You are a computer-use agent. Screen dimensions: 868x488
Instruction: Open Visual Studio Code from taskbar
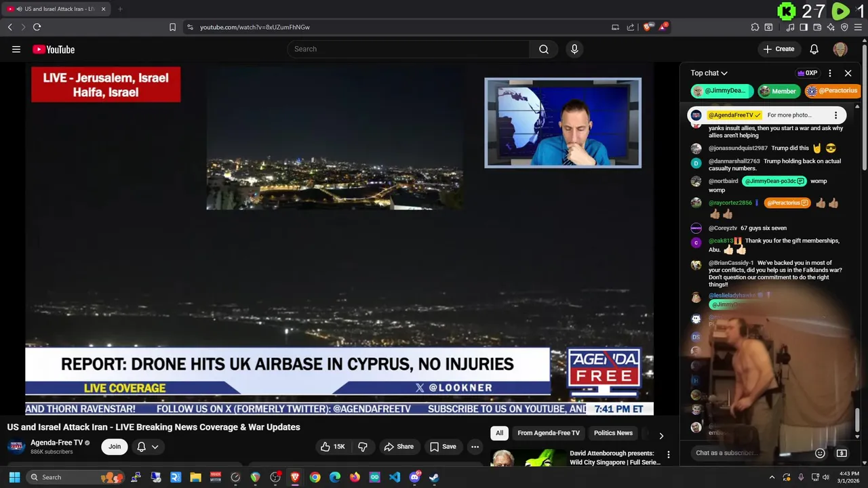click(x=395, y=477)
